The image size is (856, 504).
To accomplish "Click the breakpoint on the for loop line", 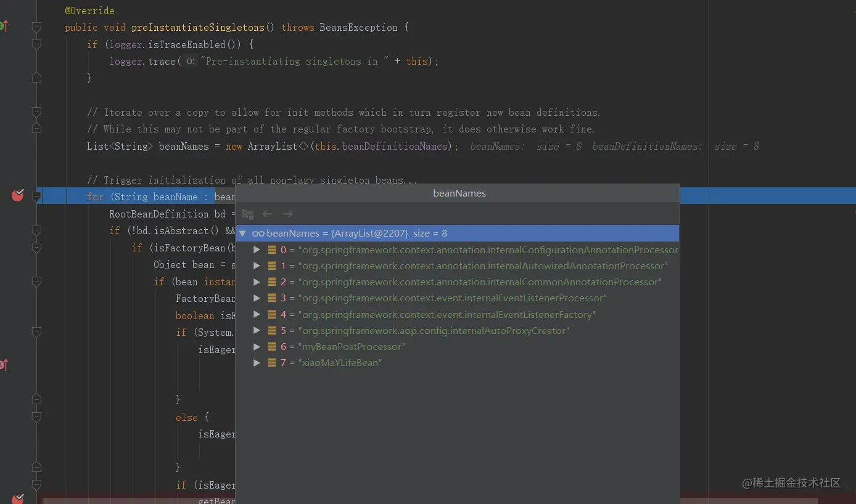I will [x=18, y=195].
